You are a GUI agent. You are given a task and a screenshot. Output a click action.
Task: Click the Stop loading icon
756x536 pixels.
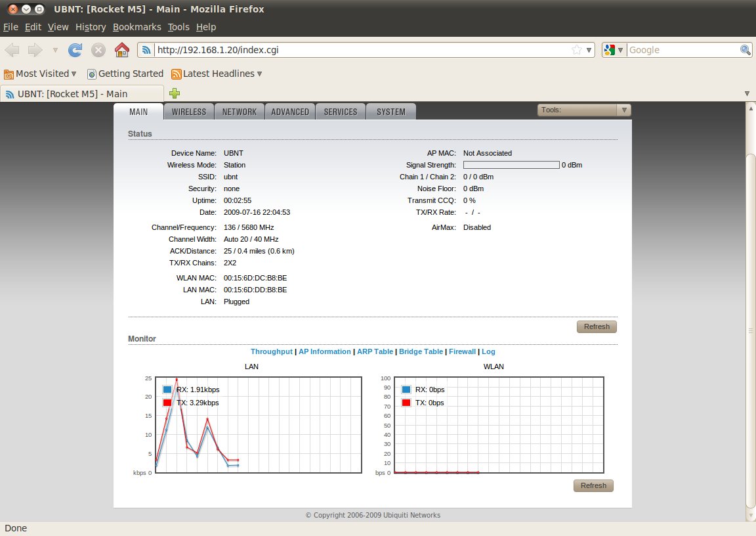(x=98, y=50)
